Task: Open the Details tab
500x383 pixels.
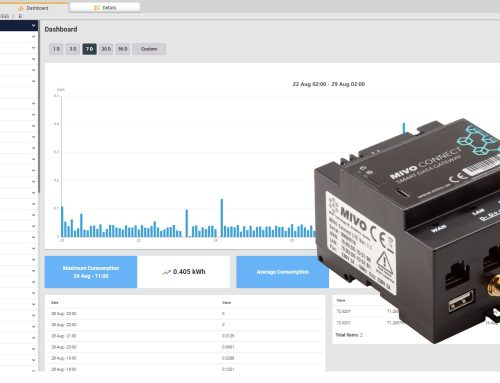Action: tap(105, 7)
